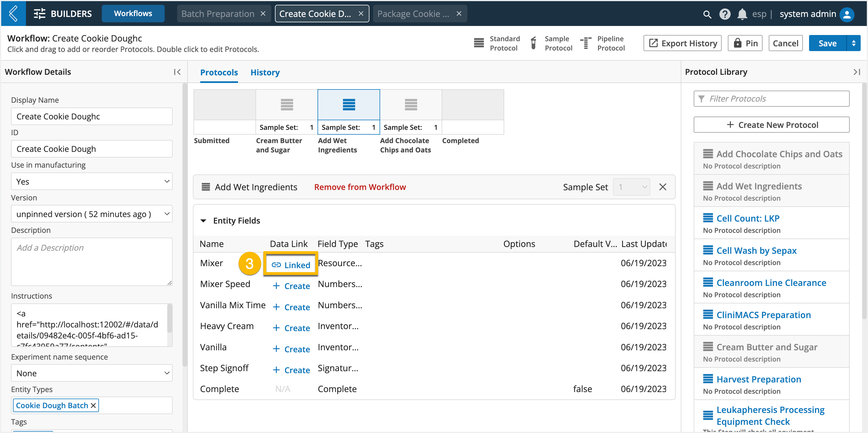Create data link for Mixer Speed
This screenshot has height=433, width=868.
point(291,286)
